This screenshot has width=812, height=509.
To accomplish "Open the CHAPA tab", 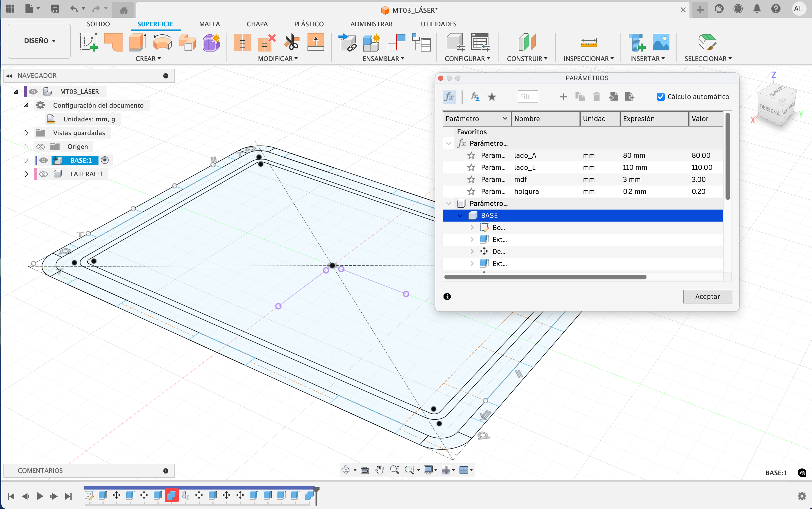I will click(x=257, y=24).
